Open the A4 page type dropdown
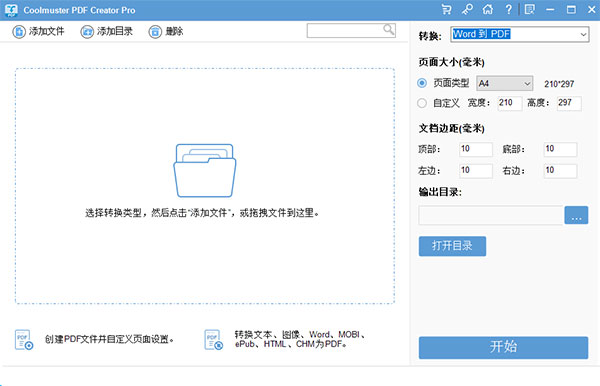The width and height of the screenshot is (600, 386). point(504,83)
